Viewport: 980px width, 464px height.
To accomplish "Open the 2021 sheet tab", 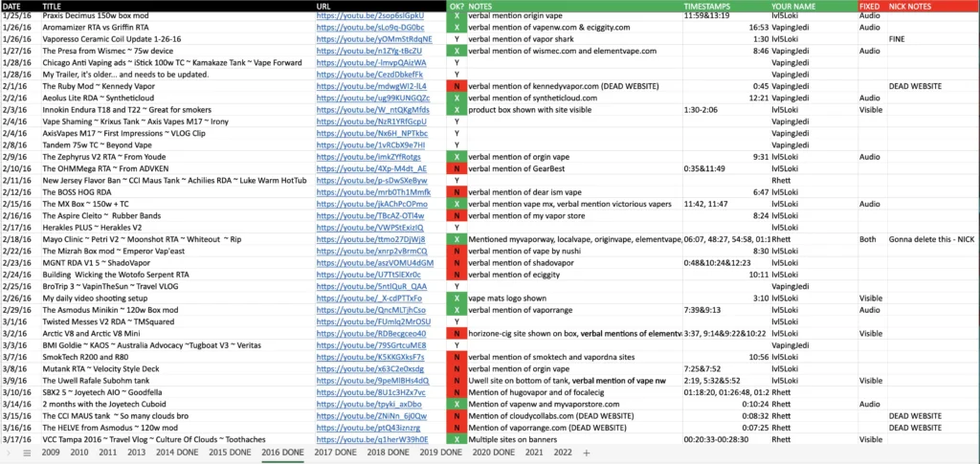I will tap(534, 453).
